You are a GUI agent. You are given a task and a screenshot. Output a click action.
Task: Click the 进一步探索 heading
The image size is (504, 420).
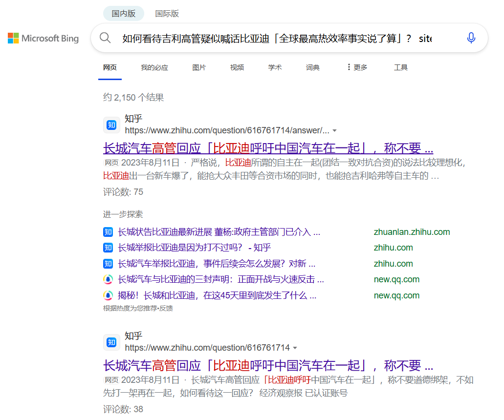pyautogui.click(x=123, y=214)
